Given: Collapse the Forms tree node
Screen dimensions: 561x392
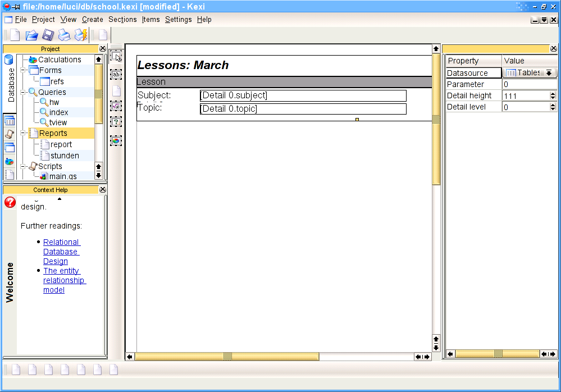Looking at the screenshot, I should tap(23, 70).
